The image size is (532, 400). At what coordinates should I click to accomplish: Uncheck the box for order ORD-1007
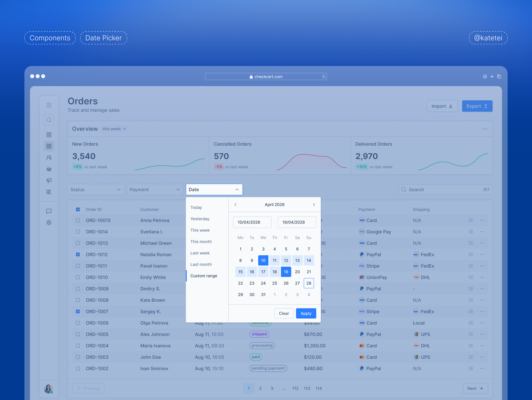click(x=78, y=311)
